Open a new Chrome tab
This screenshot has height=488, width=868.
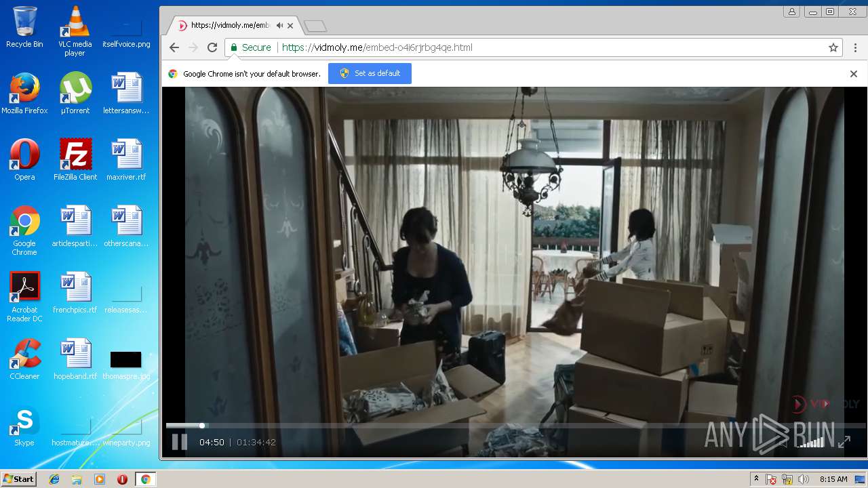315,26
